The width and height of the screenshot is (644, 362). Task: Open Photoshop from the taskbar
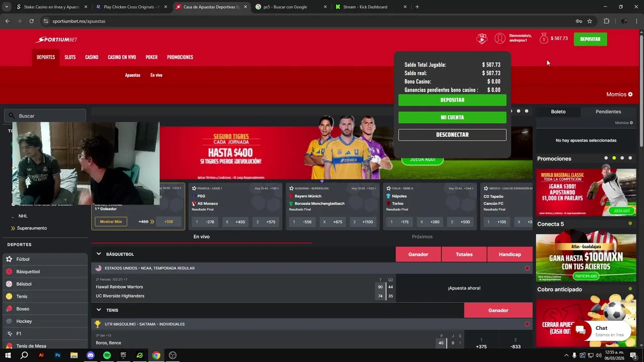[57, 355]
